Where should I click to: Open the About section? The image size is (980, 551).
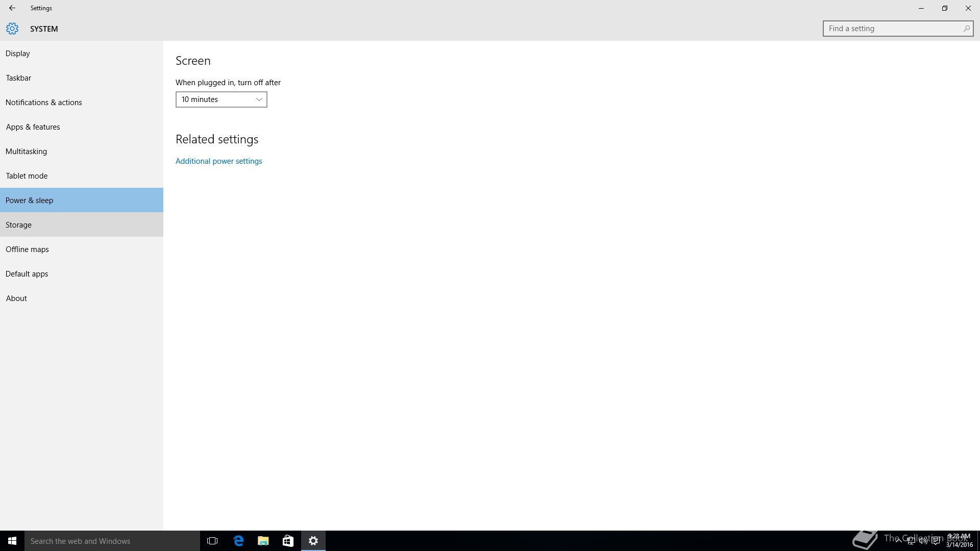pos(16,298)
